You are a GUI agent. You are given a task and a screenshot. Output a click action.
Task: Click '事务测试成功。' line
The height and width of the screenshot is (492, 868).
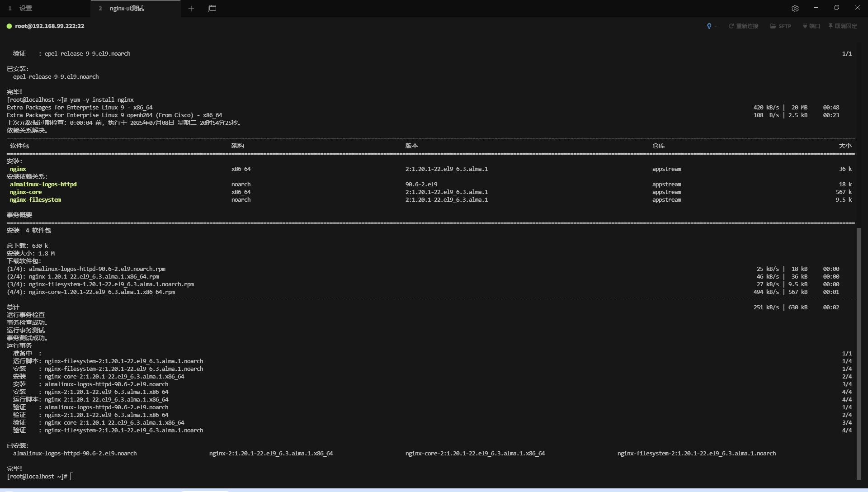click(x=28, y=338)
